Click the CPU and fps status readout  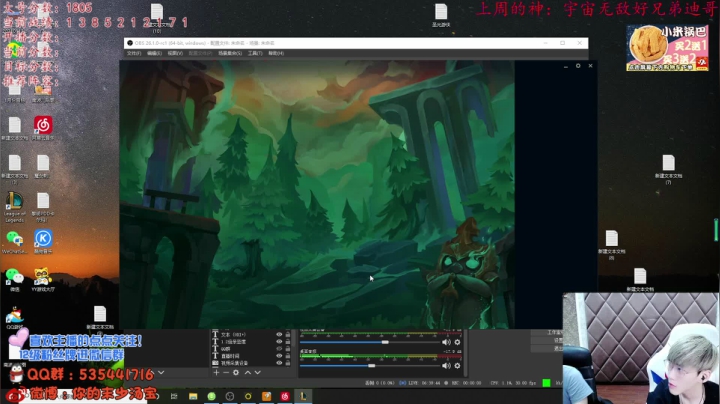click(x=513, y=383)
